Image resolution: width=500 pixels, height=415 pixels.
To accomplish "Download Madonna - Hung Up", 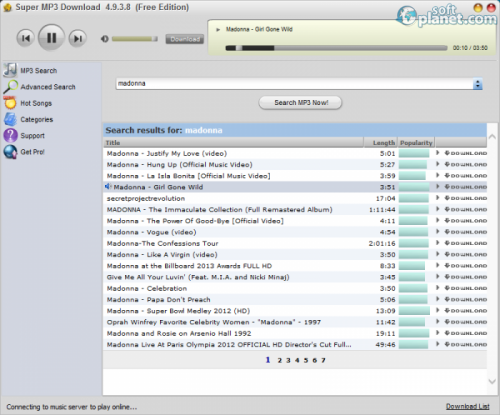I will (x=466, y=164).
